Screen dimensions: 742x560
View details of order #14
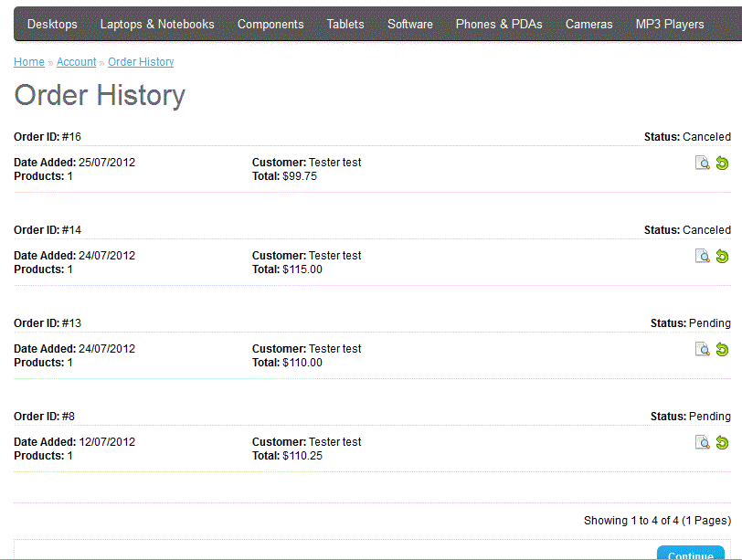click(702, 257)
